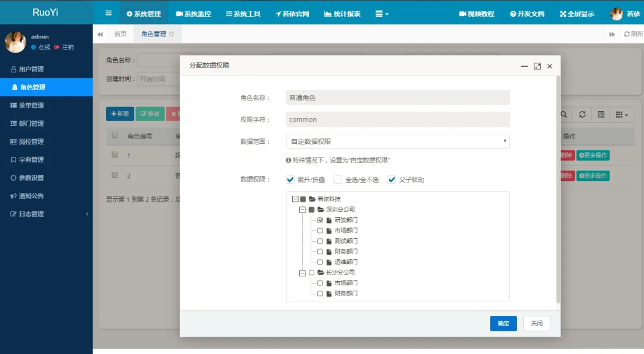
Task: Open the developer docs (开发文档) link
Action: point(527,14)
